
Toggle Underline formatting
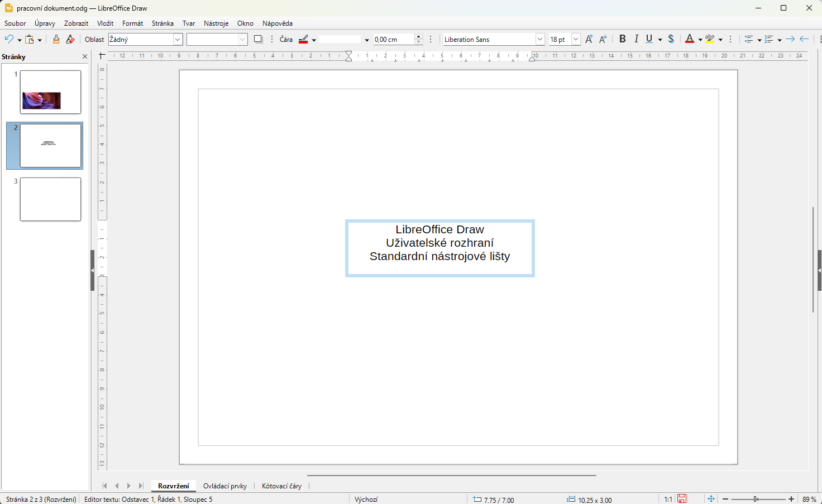pyautogui.click(x=649, y=39)
